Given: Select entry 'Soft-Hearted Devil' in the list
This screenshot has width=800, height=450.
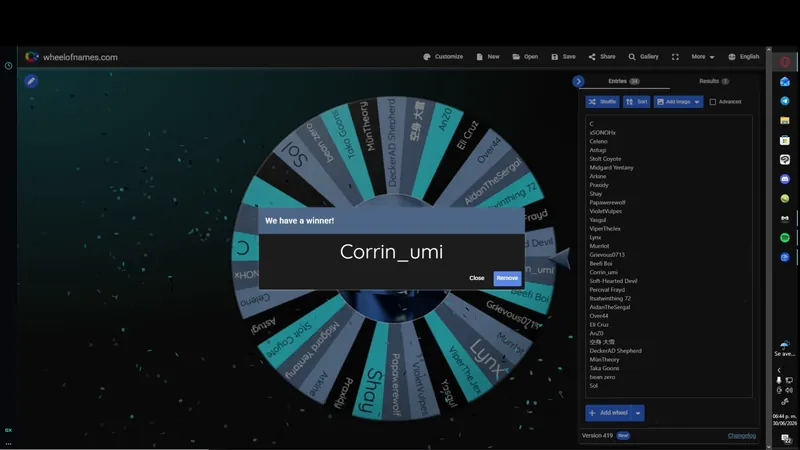Looking at the screenshot, I should (613, 281).
